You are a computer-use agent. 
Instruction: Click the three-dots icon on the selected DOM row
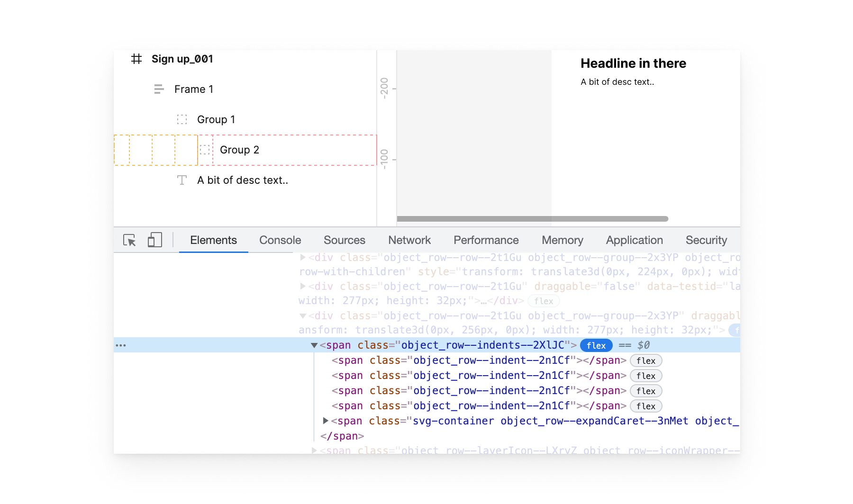click(x=121, y=345)
